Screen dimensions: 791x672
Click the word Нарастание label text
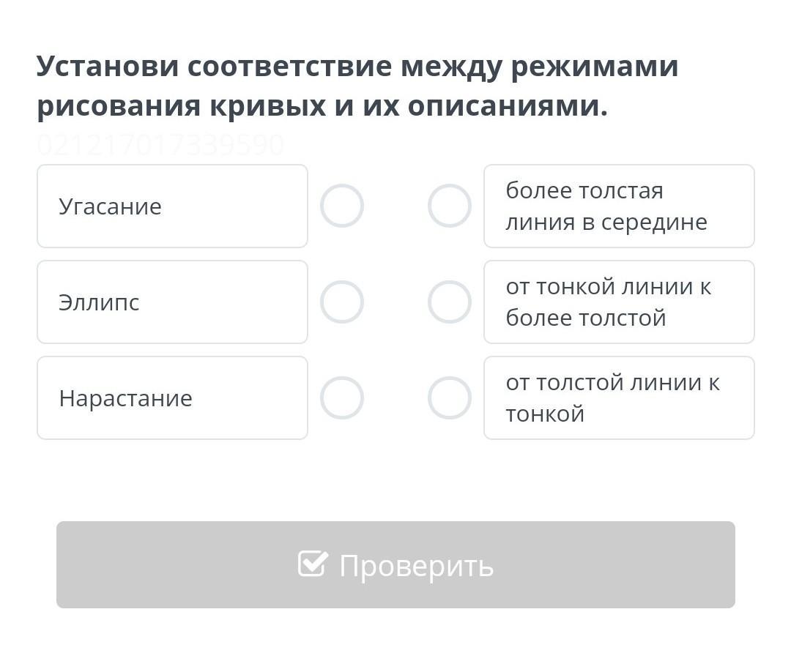point(125,398)
